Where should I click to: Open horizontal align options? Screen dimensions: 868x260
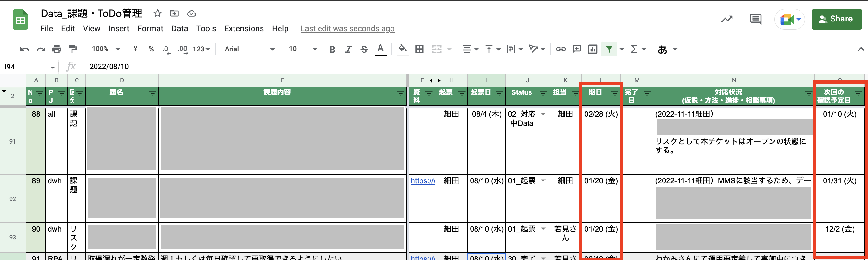(470, 49)
